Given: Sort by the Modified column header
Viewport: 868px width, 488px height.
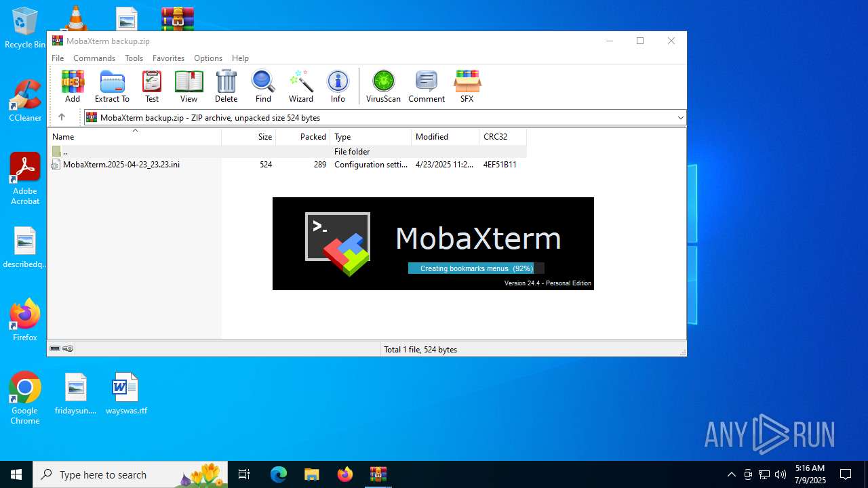Looking at the screenshot, I should pyautogui.click(x=445, y=137).
